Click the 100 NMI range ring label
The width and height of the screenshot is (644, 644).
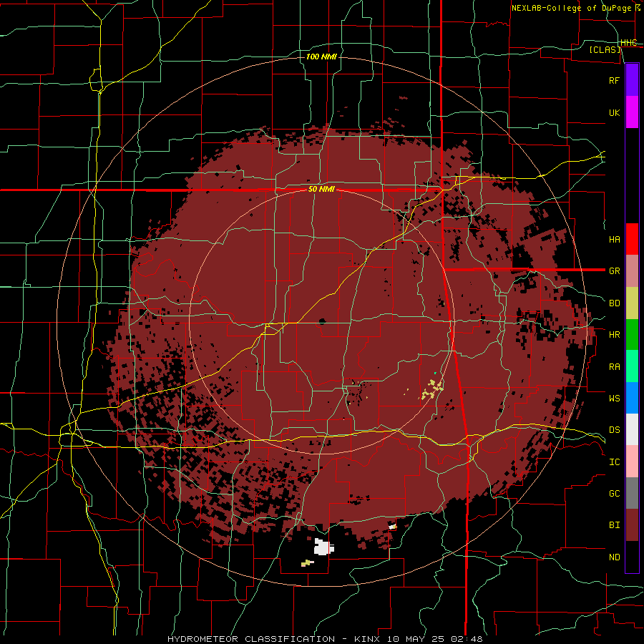[321, 57]
